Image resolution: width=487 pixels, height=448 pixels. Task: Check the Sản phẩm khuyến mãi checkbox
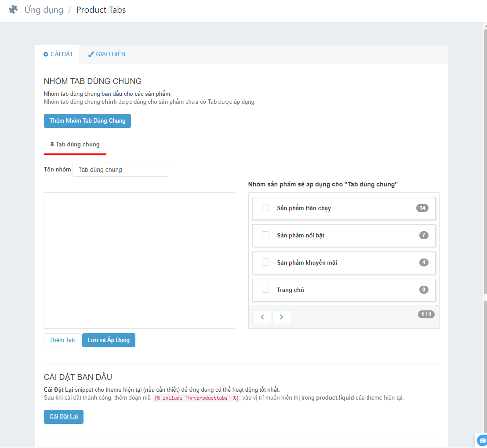point(265,262)
